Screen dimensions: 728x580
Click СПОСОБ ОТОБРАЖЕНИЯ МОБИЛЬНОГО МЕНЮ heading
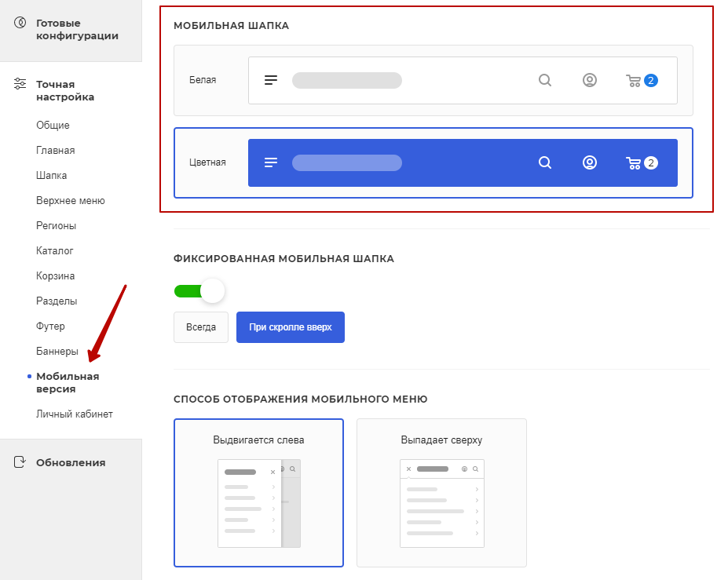click(301, 399)
